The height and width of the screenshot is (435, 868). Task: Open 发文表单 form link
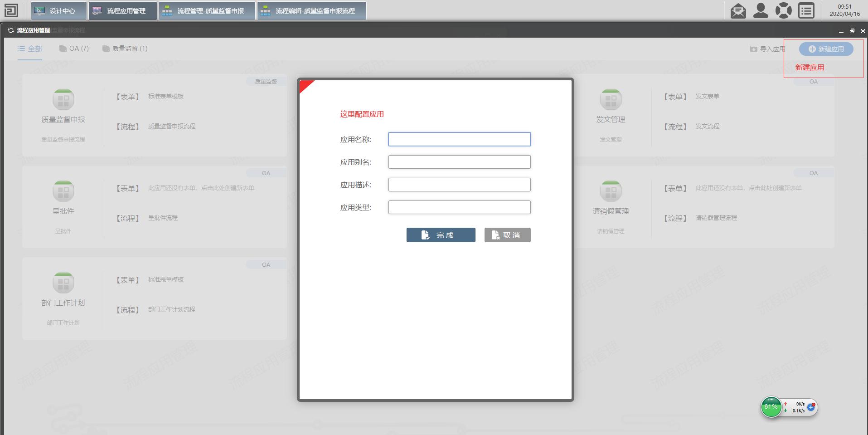click(708, 96)
